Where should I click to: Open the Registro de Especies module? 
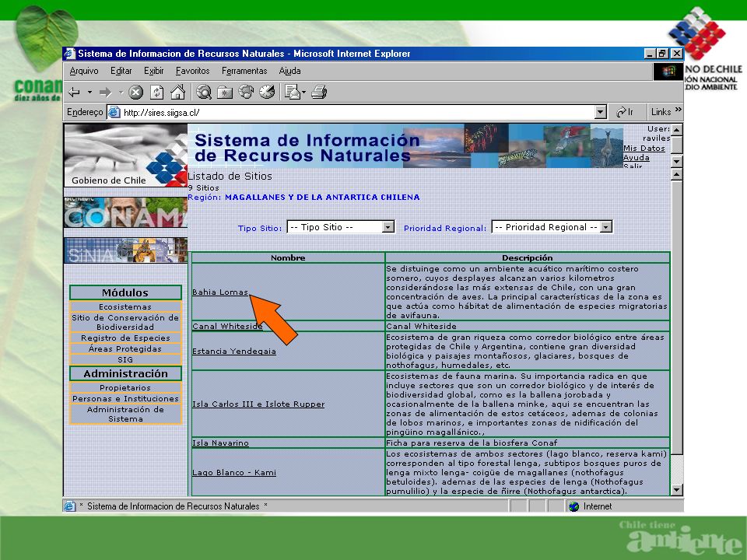125,338
